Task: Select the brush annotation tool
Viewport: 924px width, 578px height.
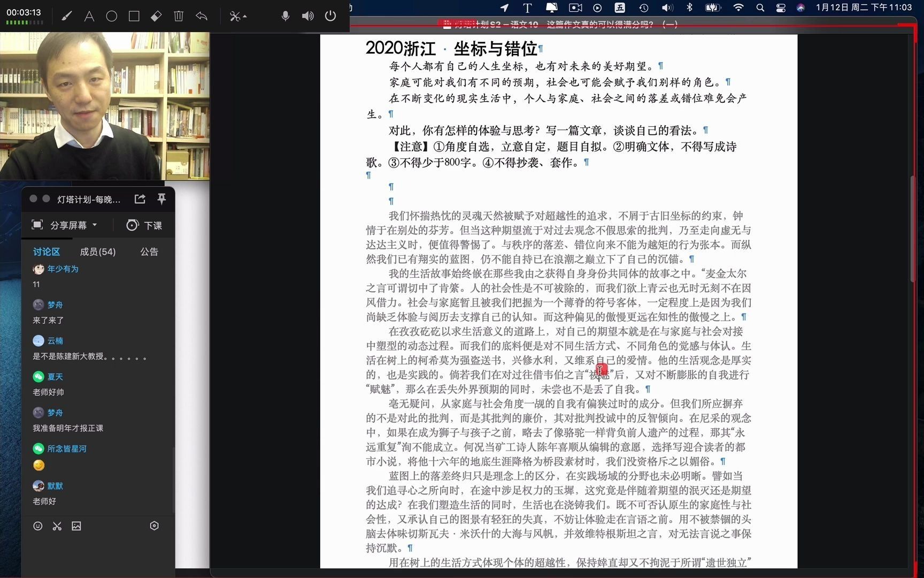Action: click(66, 16)
